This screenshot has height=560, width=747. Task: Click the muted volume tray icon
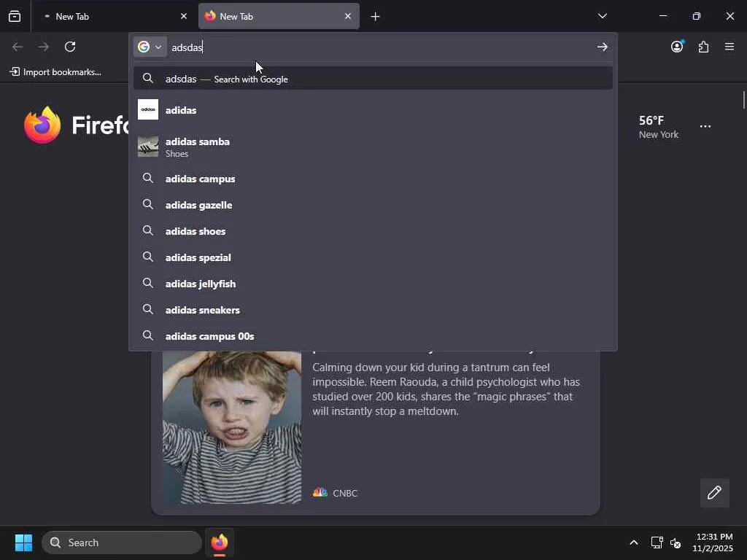tap(676, 542)
